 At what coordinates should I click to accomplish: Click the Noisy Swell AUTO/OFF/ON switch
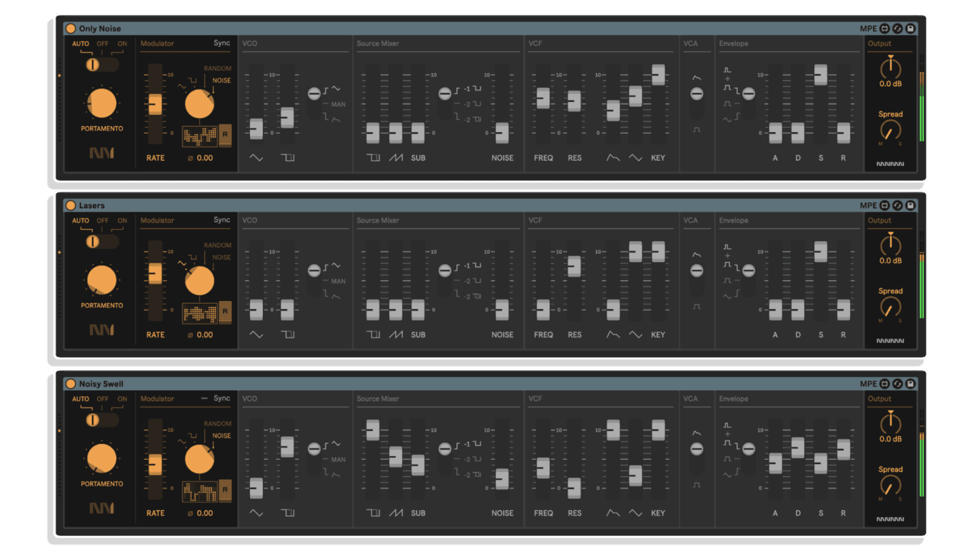coord(101,420)
